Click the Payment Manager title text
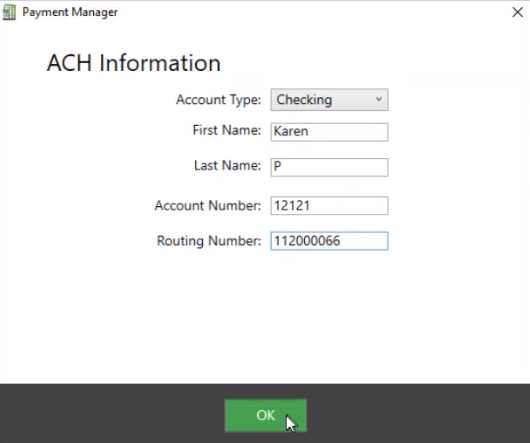Viewport: 530px width, 443px height. [x=70, y=13]
